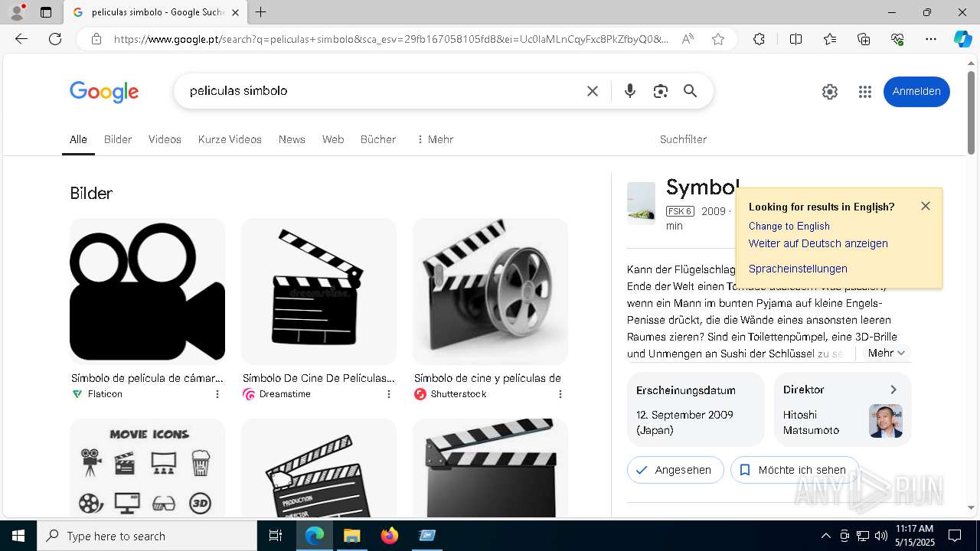Sign in with the Anmelden button
The height and width of the screenshot is (551, 980).
916,91
